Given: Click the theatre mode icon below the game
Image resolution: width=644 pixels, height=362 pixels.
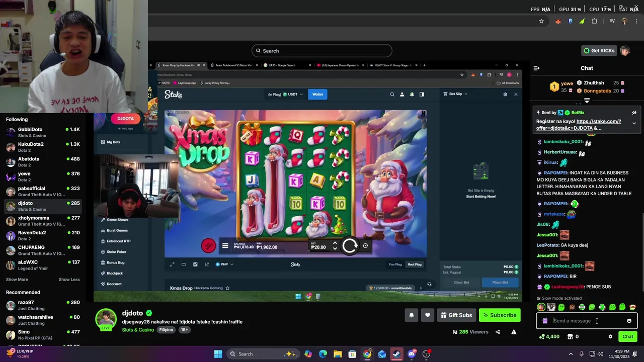Looking at the screenshot, I should click(x=184, y=264).
